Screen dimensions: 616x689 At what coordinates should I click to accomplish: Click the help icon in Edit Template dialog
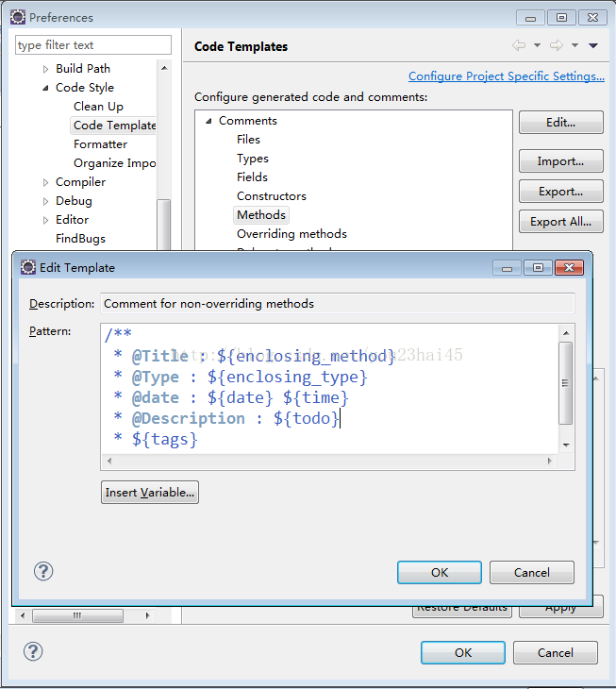pos(43,571)
